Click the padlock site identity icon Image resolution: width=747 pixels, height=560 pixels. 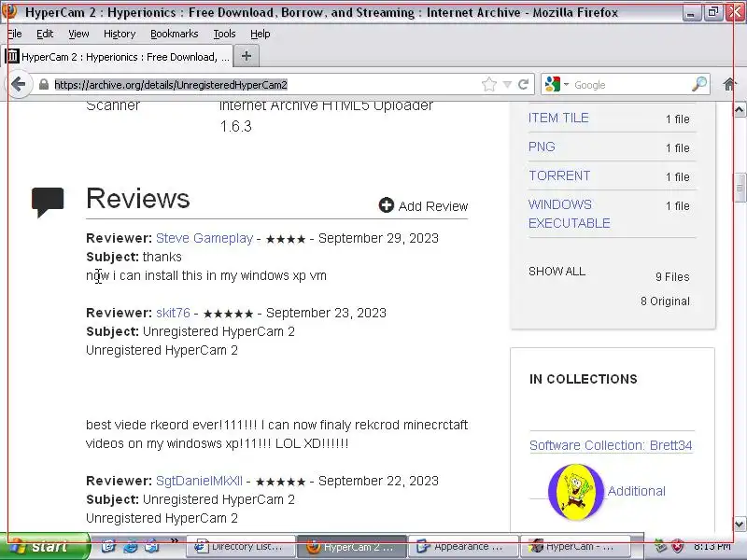coord(44,85)
